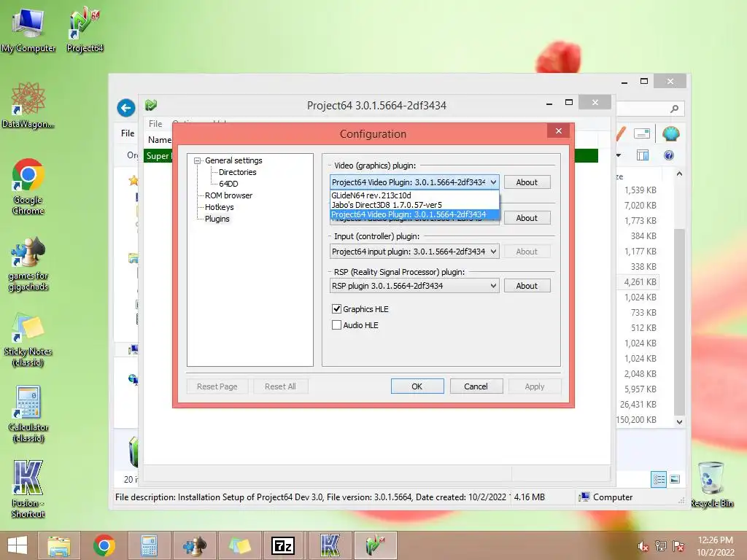Select Plugins in settings tree

tap(217, 219)
